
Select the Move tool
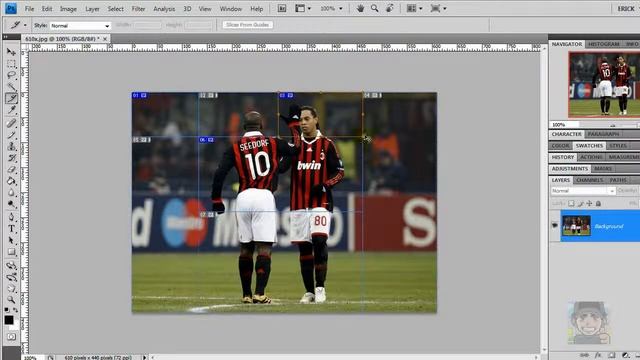click(x=11, y=52)
